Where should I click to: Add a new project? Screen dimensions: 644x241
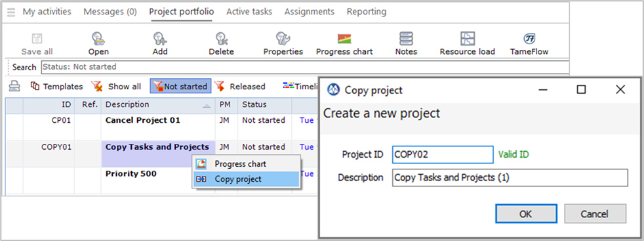point(160,43)
